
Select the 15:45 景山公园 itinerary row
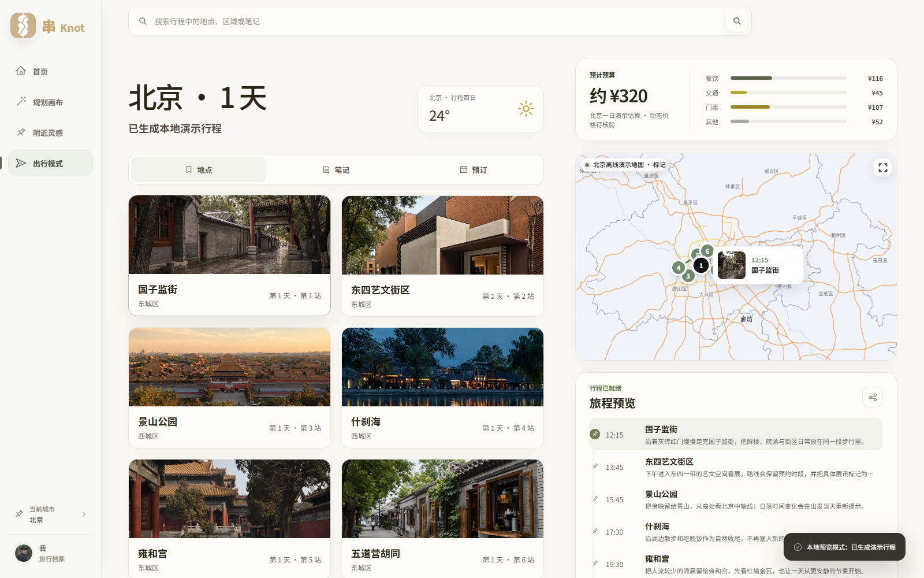tap(736, 499)
